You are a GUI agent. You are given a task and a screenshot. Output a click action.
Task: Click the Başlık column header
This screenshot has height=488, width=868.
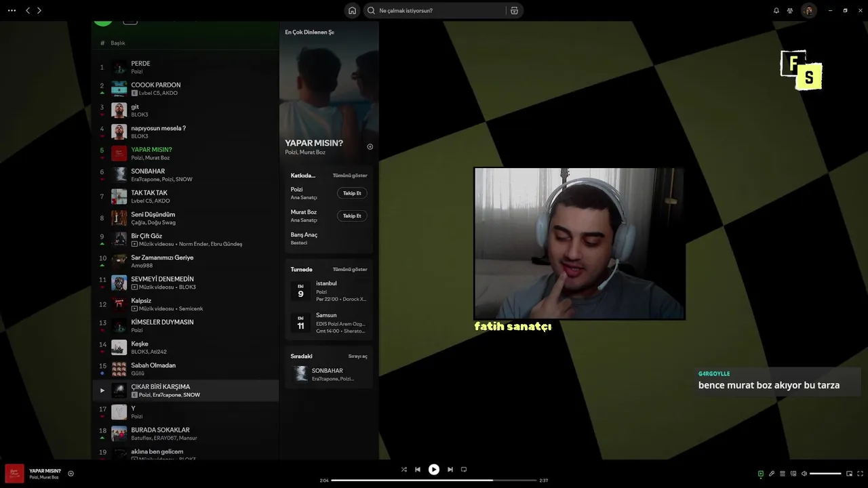pyautogui.click(x=118, y=43)
